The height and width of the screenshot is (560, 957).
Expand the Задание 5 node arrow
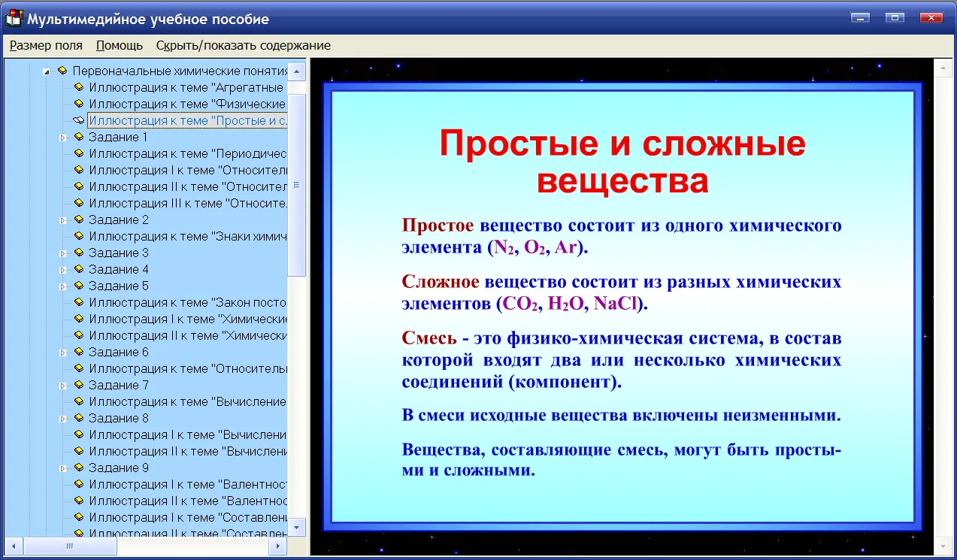pyautogui.click(x=63, y=286)
